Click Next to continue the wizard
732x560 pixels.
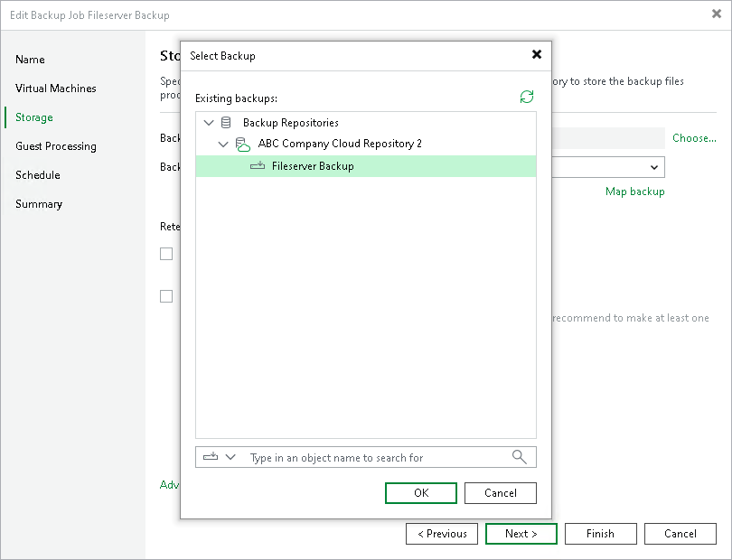[521, 534]
